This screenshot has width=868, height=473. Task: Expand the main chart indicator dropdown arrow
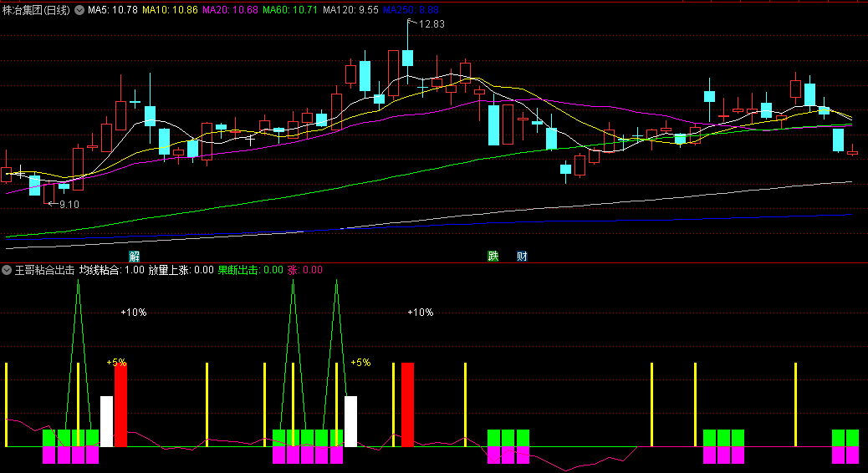(x=79, y=10)
